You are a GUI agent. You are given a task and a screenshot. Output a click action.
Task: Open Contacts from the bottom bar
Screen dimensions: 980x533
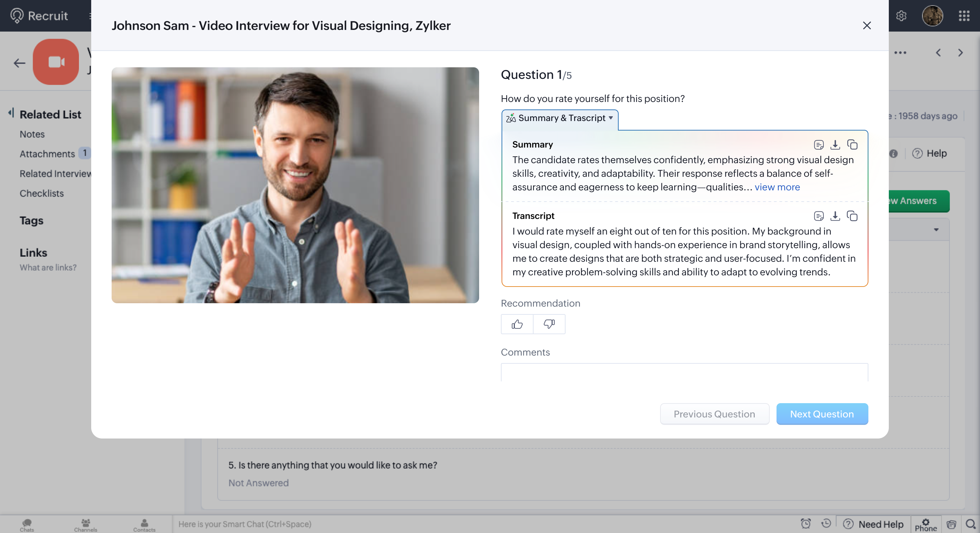click(144, 525)
